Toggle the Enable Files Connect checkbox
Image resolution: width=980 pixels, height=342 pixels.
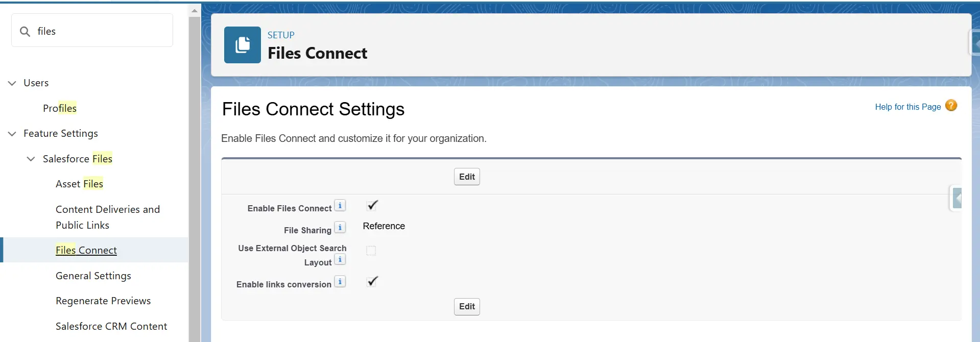click(x=372, y=206)
